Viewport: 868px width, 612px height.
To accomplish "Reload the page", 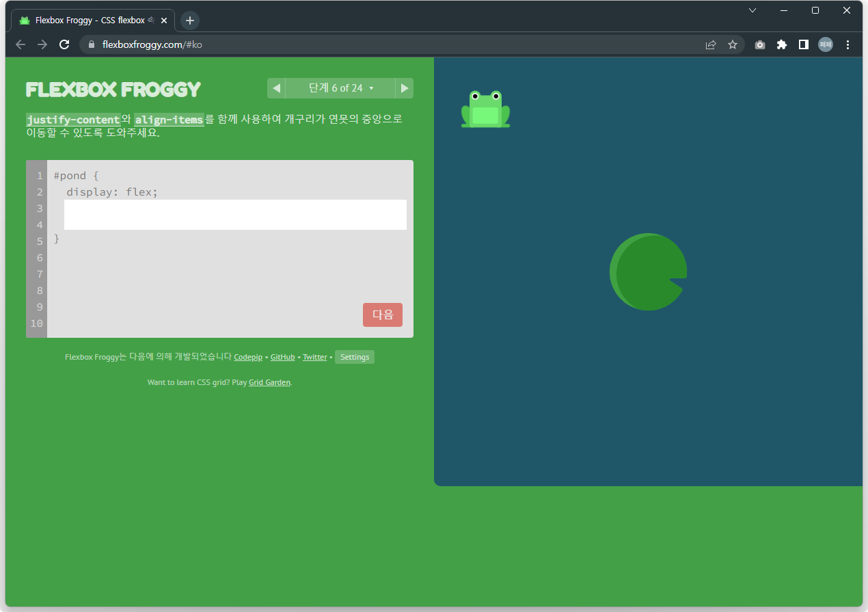I will click(x=64, y=44).
